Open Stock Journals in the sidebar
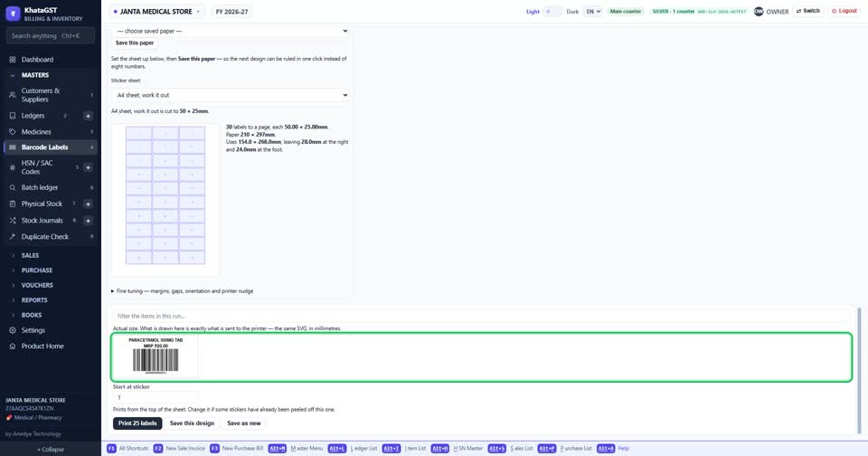This screenshot has width=868, height=456. point(43,221)
